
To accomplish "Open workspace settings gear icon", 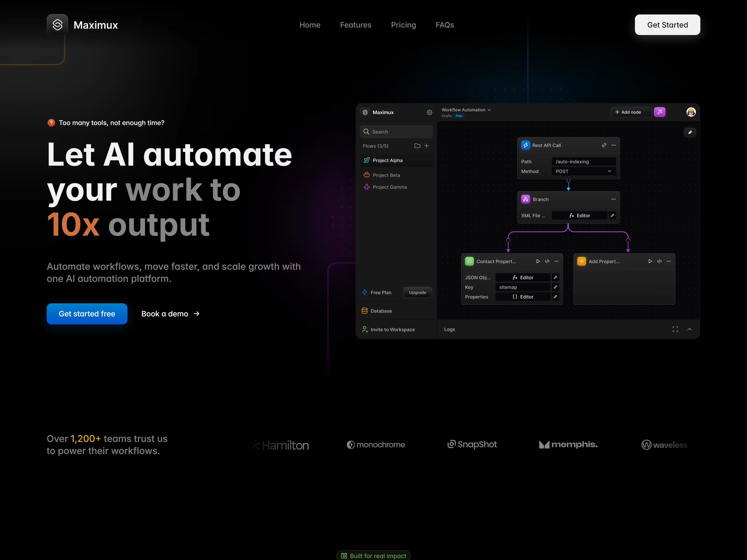I will pyautogui.click(x=429, y=112).
